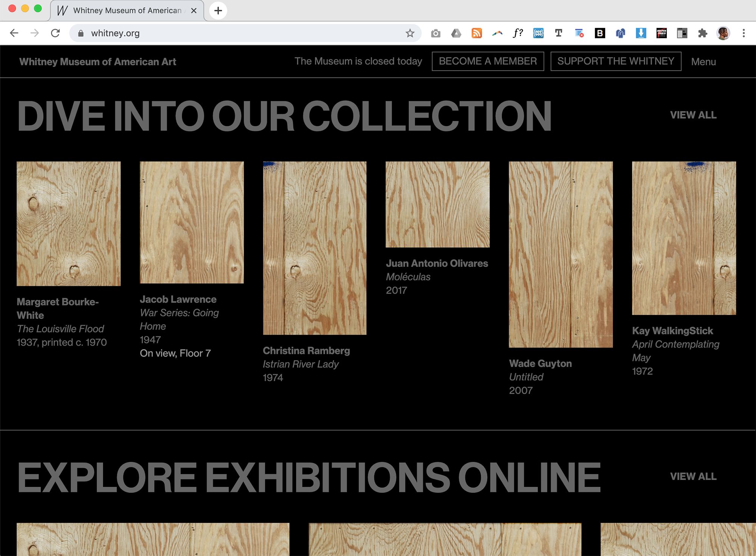Open the Kay WalkingStick artwork thumbnail
This screenshot has width=756, height=556.
pyautogui.click(x=684, y=238)
